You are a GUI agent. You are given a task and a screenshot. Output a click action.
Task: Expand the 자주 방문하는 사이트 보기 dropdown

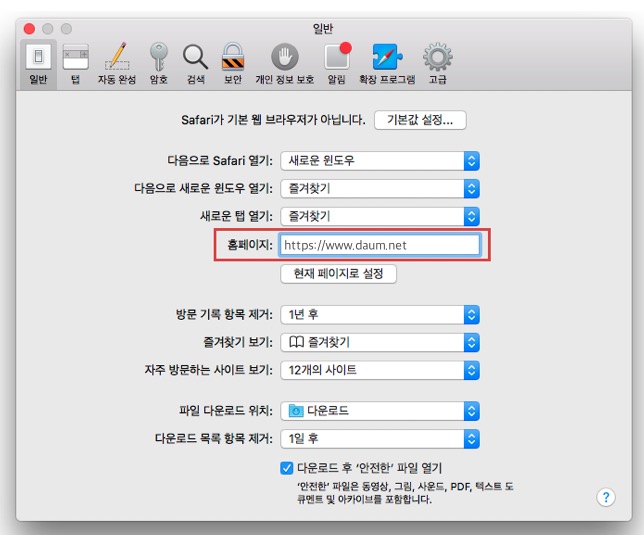(380, 370)
